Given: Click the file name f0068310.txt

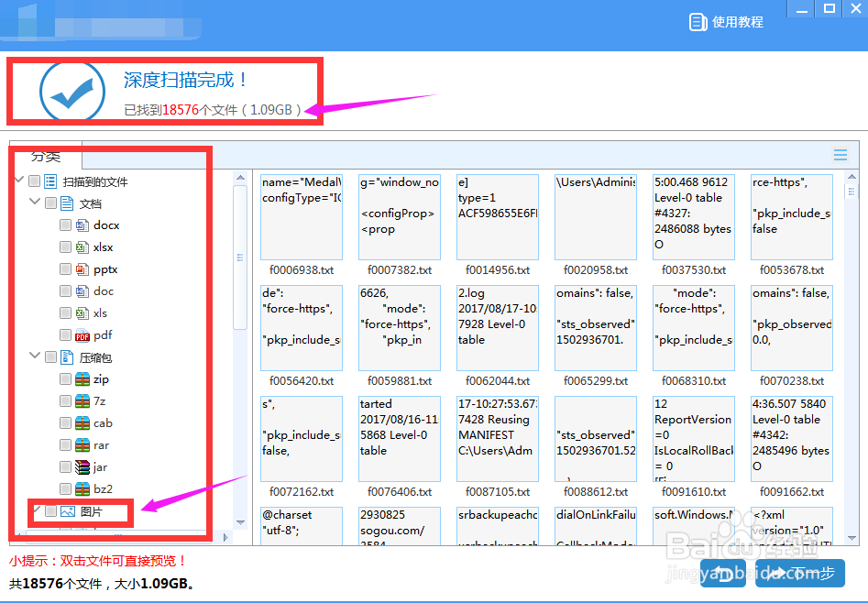Looking at the screenshot, I should 694,381.
